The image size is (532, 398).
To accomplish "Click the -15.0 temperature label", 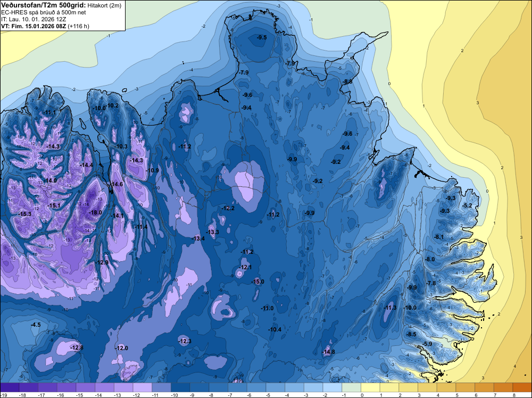I will (257, 281).
